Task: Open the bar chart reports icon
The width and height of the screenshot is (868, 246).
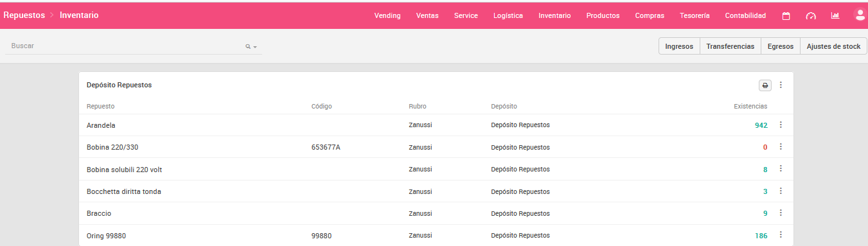Action: [835, 15]
